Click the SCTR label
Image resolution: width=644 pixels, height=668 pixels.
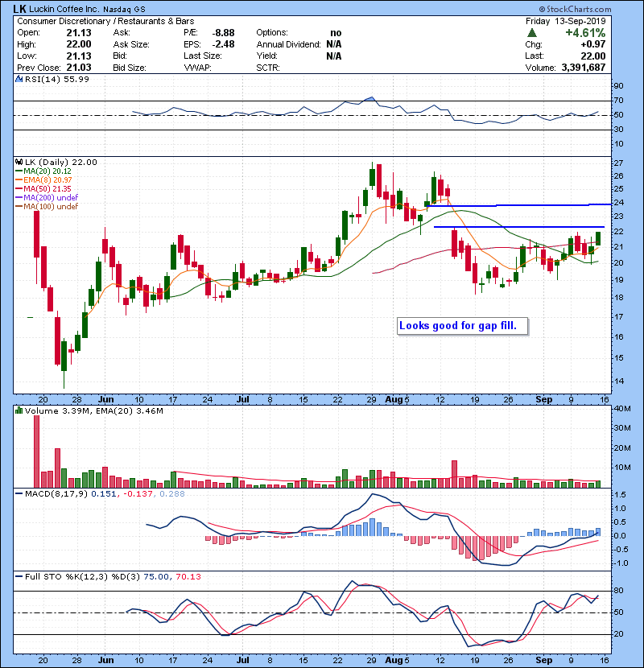[268, 68]
